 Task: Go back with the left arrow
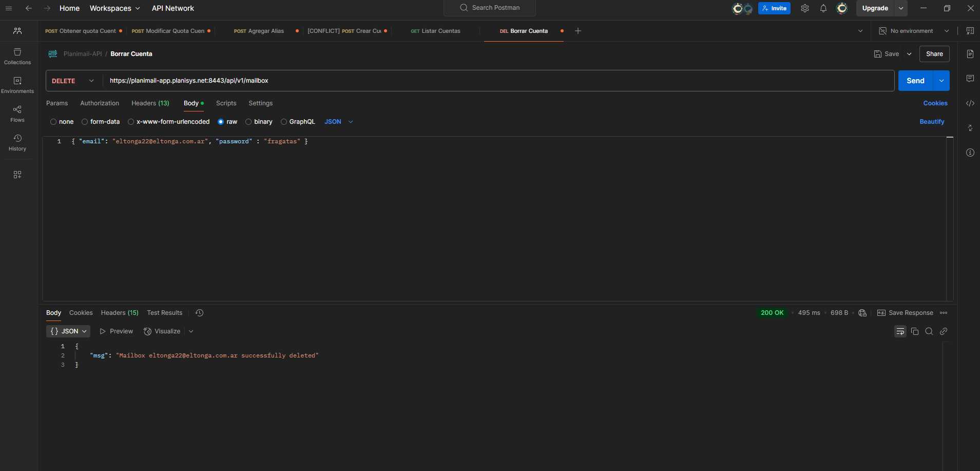[29, 8]
